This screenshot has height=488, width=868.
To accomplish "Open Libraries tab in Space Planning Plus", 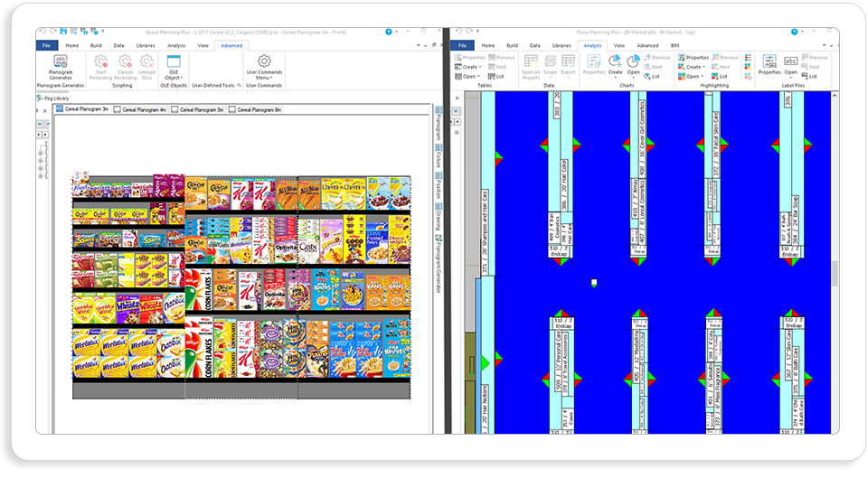I will tap(146, 45).
